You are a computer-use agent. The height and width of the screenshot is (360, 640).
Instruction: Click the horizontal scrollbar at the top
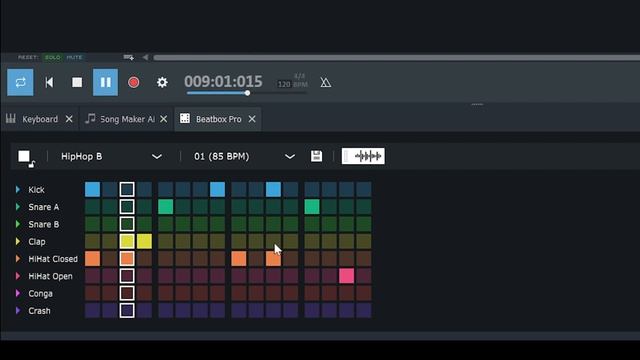397,58
